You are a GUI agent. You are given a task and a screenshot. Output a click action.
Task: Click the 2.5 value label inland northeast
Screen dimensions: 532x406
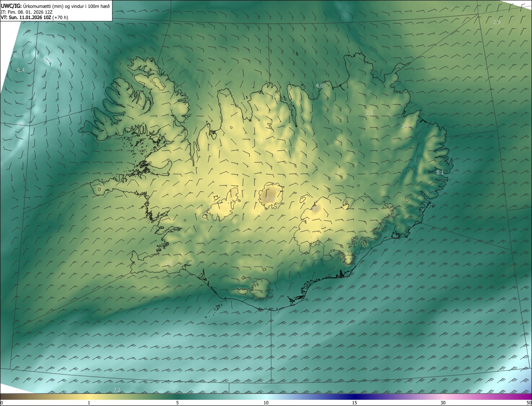(x=369, y=113)
